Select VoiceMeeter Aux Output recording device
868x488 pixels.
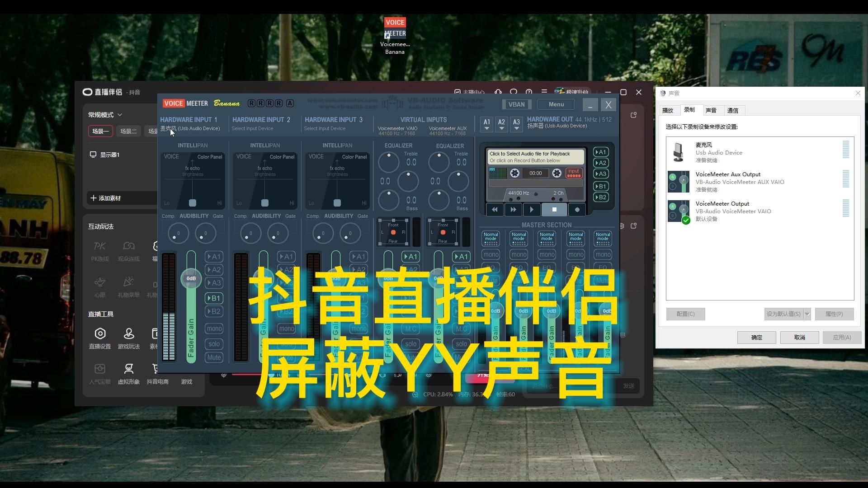click(760, 182)
